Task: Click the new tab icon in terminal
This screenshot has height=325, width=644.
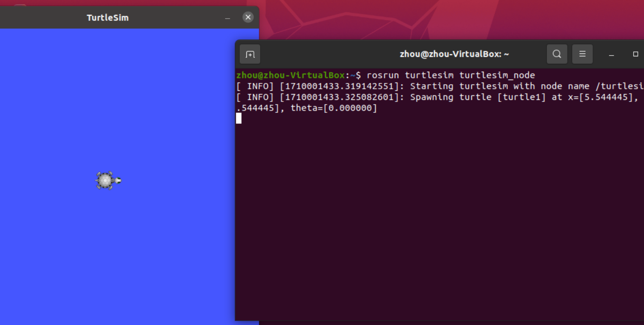Action: click(x=250, y=54)
